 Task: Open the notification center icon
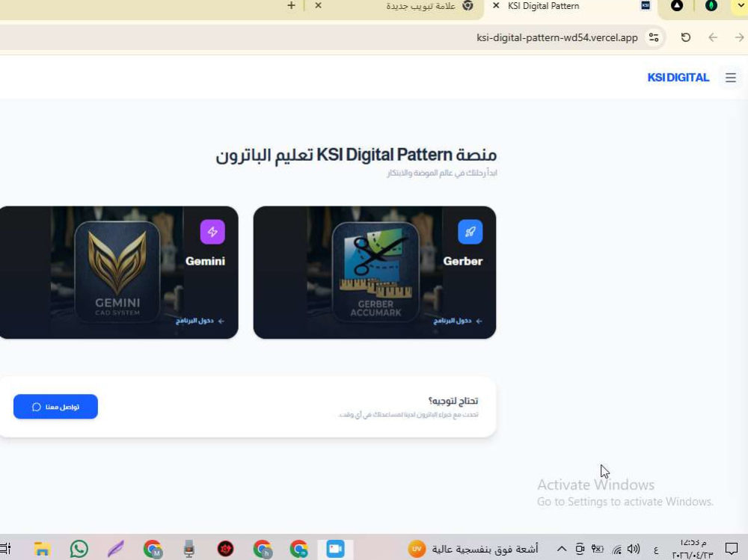pyautogui.click(x=732, y=549)
